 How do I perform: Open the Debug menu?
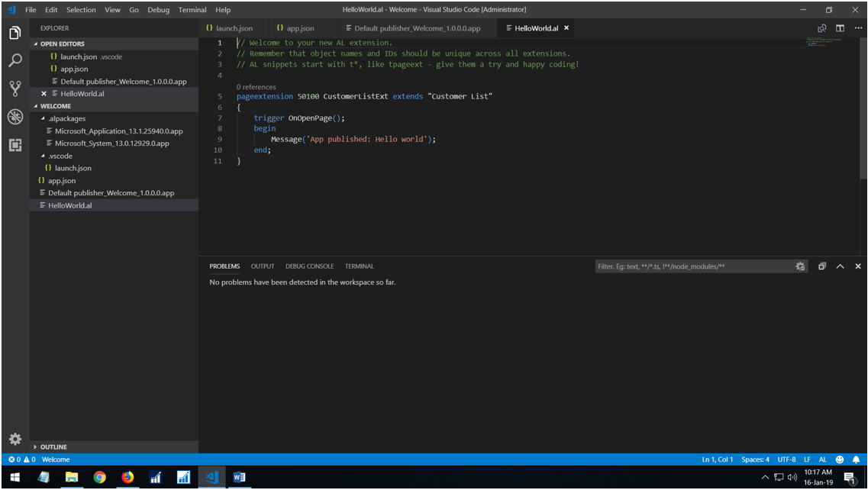(x=158, y=9)
